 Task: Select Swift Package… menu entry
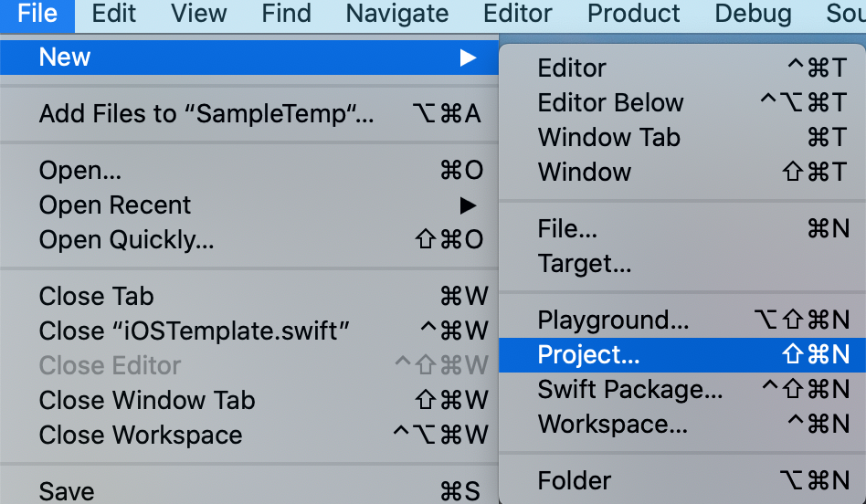pyautogui.click(x=682, y=390)
